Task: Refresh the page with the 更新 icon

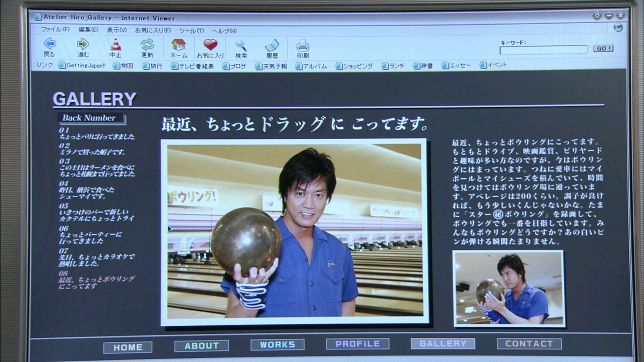Action: 147,44
